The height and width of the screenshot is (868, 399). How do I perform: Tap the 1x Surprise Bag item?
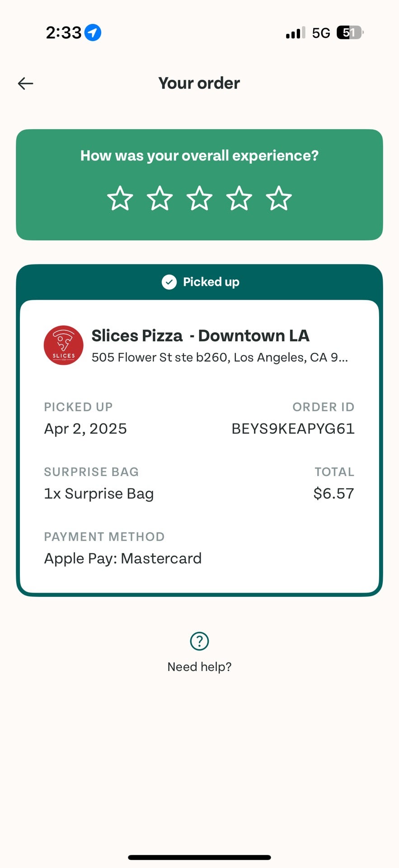pyautogui.click(x=99, y=494)
